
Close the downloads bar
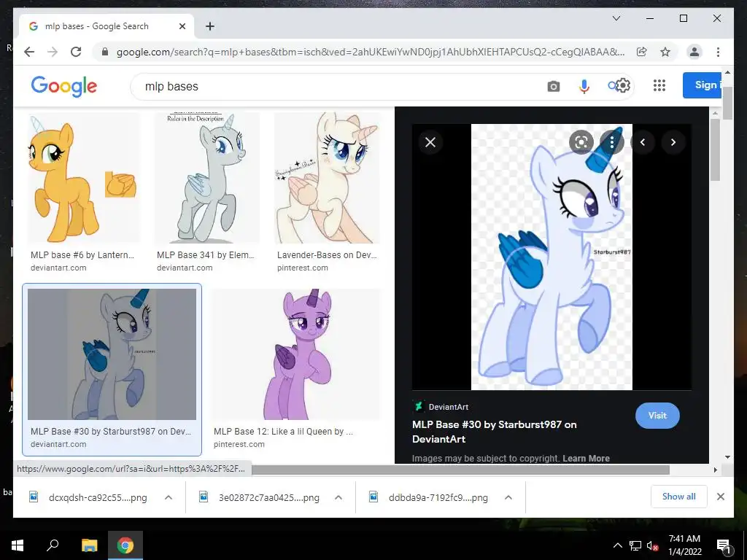coord(720,497)
